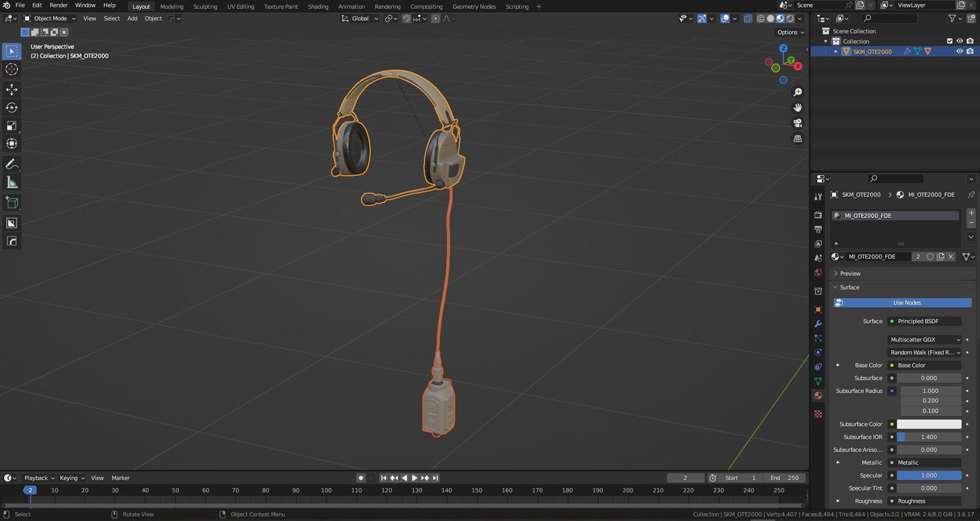Switch to the Shading workspace tab
The height and width of the screenshot is (521, 980).
coord(318,7)
